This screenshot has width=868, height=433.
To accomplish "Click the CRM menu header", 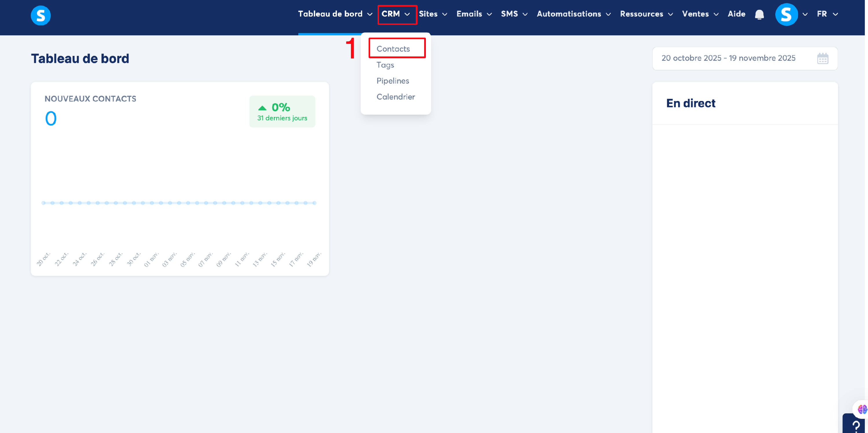I will pos(396,14).
